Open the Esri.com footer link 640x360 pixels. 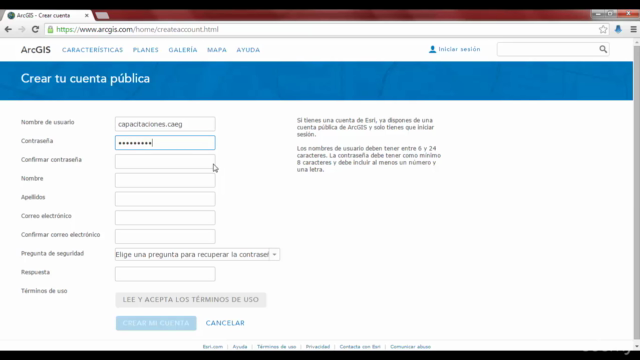point(213,347)
